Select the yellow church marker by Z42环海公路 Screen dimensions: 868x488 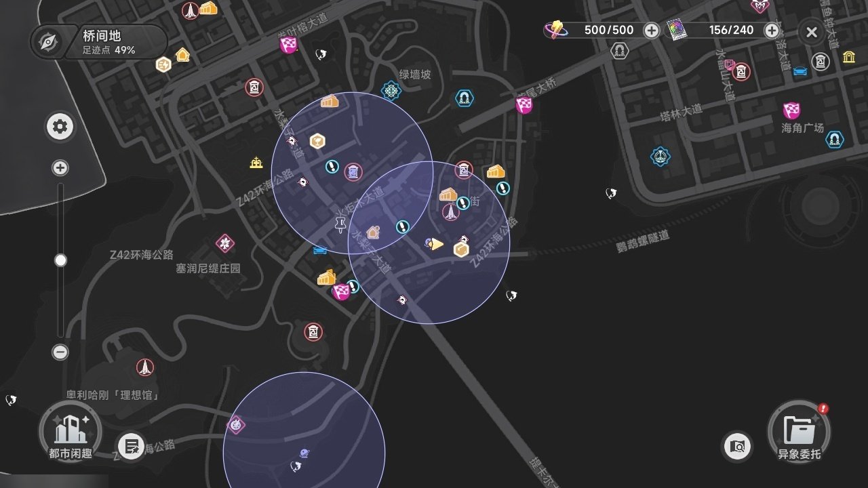pyautogui.click(x=256, y=163)
